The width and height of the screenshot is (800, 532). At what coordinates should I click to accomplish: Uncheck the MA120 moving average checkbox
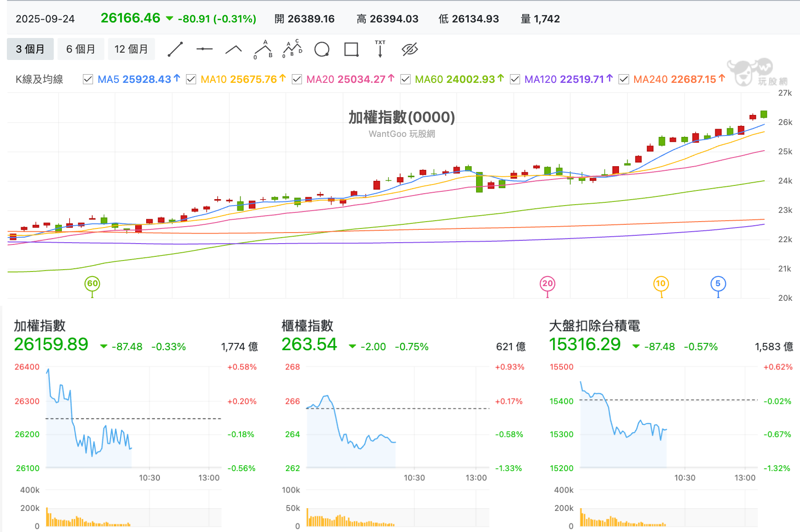(515, 80)
